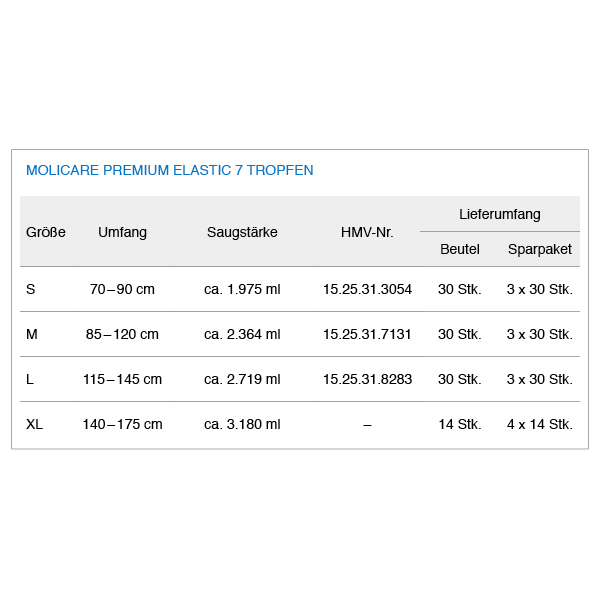Click the 70–90 cm Umfang cell
600x600 pixels.
[x=122, y=289]
